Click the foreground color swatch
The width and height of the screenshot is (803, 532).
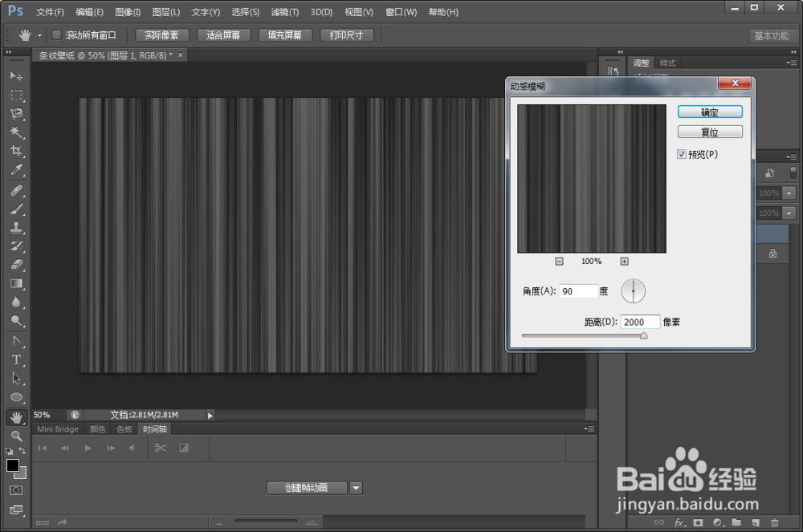[13, 465]
